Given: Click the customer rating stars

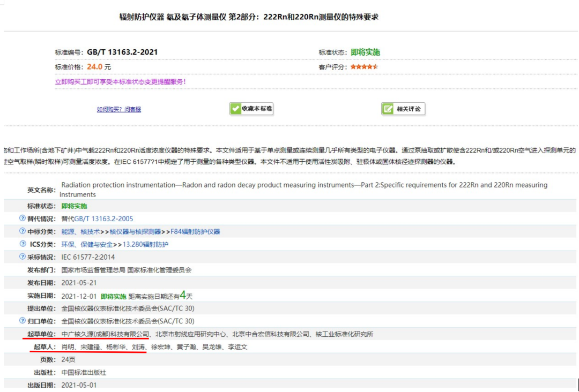Looking at the screenshot, I should [365, 67].
